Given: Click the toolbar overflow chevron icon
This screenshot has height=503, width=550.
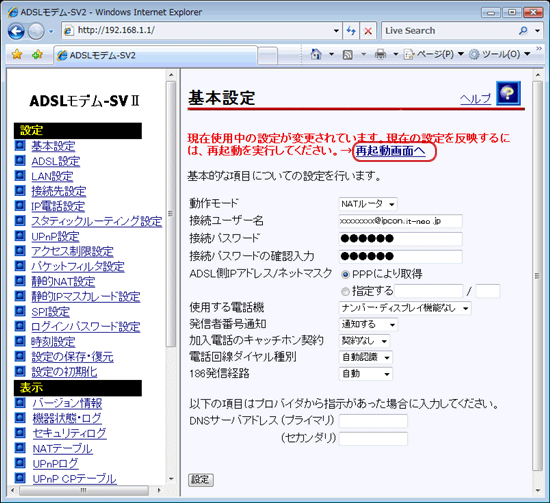Looking at the screenshot, I should (x=539, y=48).
